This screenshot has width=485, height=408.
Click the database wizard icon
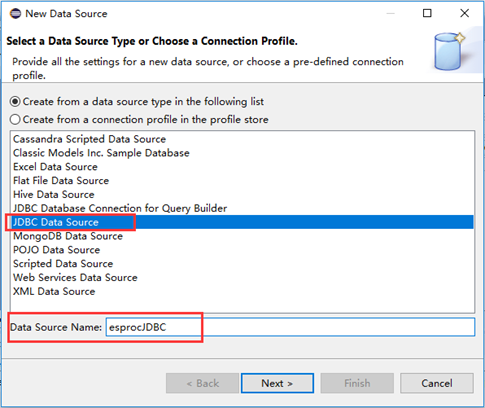449,51
